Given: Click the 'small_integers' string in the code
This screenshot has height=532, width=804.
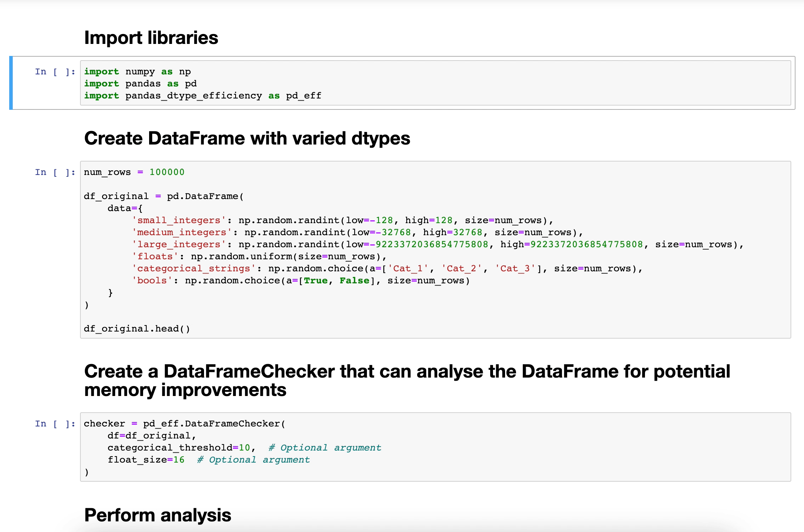Looking at the screenshot, I should 179,220.
